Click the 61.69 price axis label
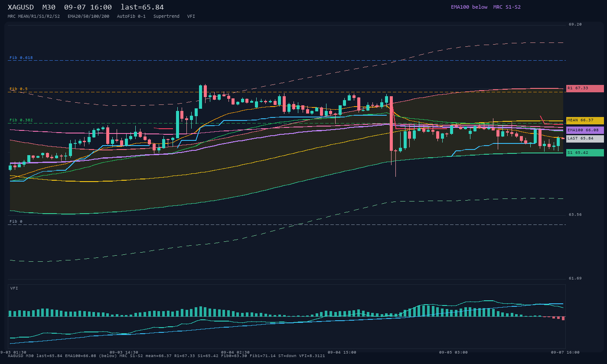 pyautogui.click(x=575, y=278)
